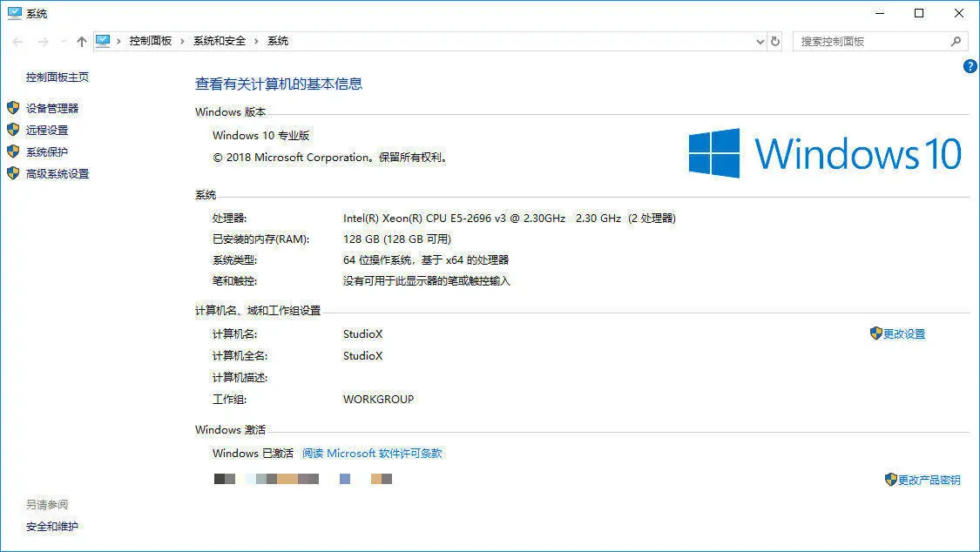Viewport: 980px width, 552px height.
Task: Click 更改产品密钥 link
Action: pyautogui.click(x=929, y=481)
